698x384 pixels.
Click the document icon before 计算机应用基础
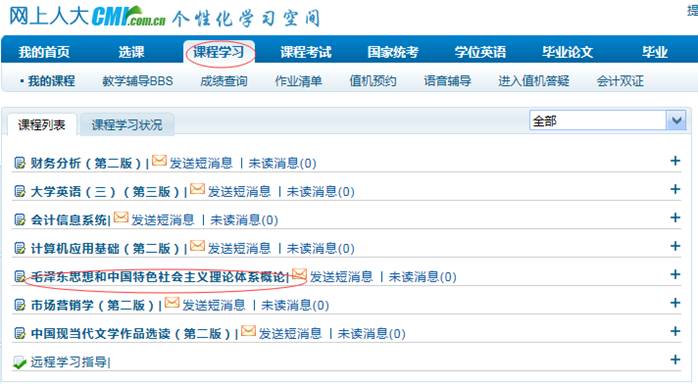pos(20,248)
